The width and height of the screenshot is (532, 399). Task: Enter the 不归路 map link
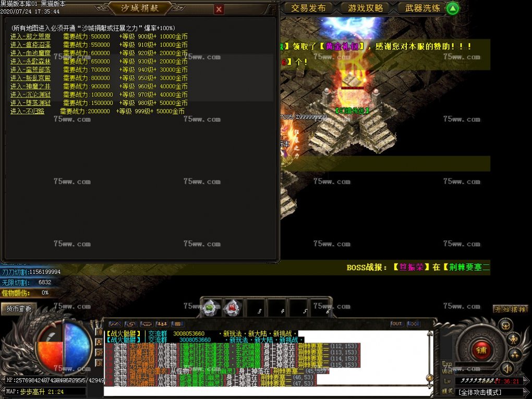[27, 111]
